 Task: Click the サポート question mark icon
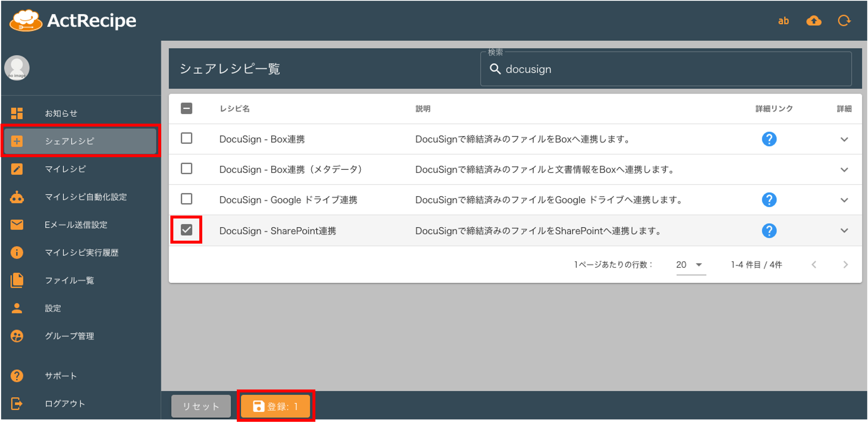[x=17, y=376]
